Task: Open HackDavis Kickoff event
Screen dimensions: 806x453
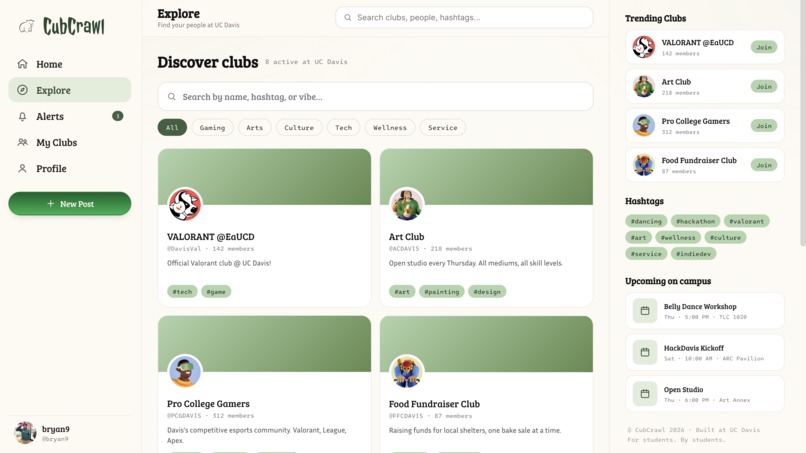Action: pos(705,352)
